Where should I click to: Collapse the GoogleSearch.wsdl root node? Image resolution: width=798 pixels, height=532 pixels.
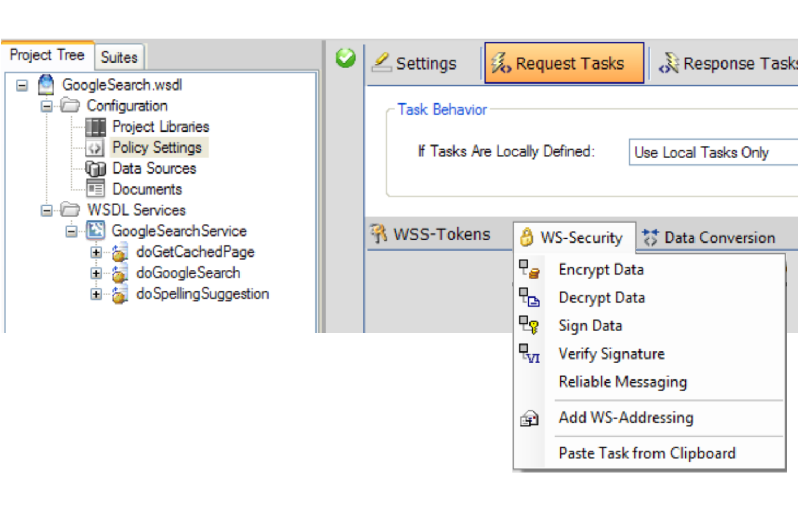click(x=22, y=85)
